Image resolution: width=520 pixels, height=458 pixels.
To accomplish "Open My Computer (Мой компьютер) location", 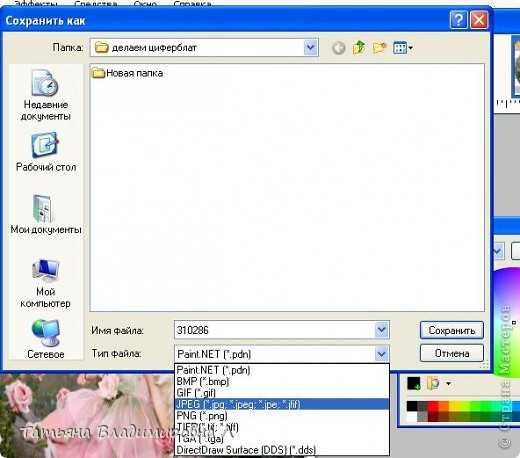I will (x=46, y=284).
